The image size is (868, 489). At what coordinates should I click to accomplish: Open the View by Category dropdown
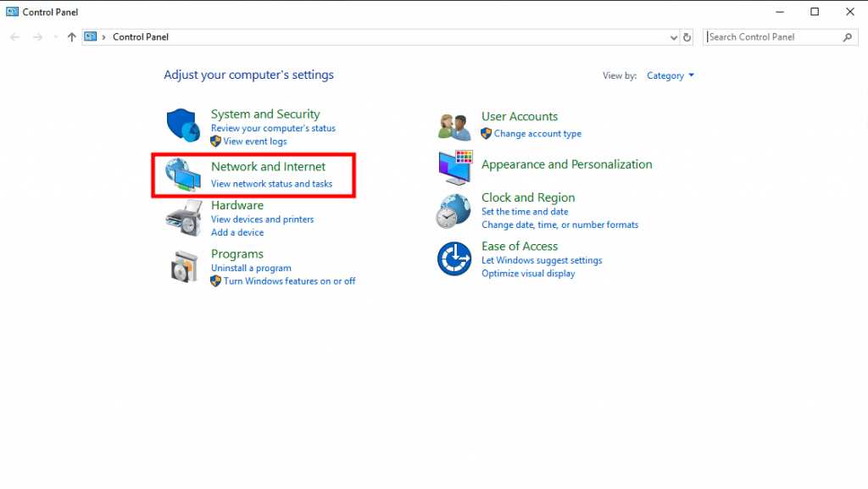(x=670, y=75)
